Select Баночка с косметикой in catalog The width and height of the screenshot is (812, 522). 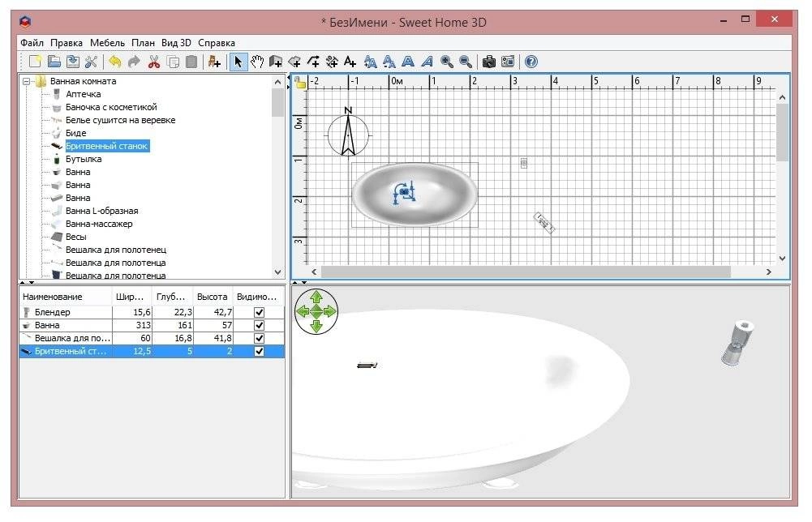pos(111,107)
